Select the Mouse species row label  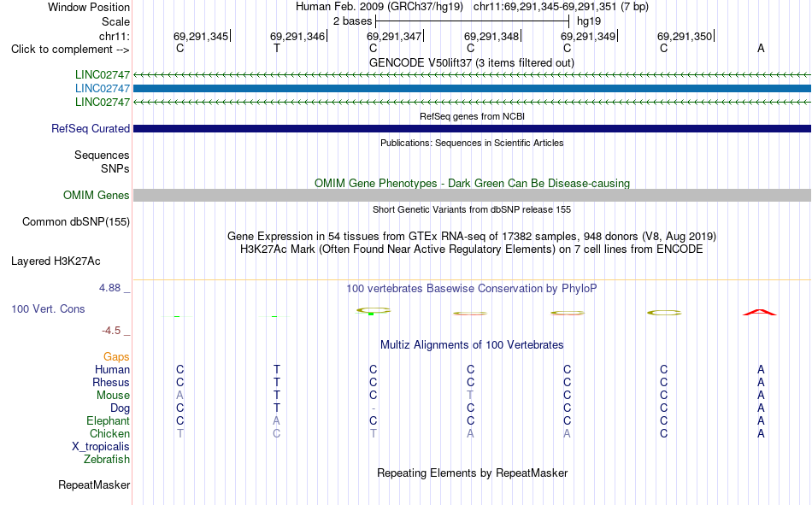coord(113,395)
